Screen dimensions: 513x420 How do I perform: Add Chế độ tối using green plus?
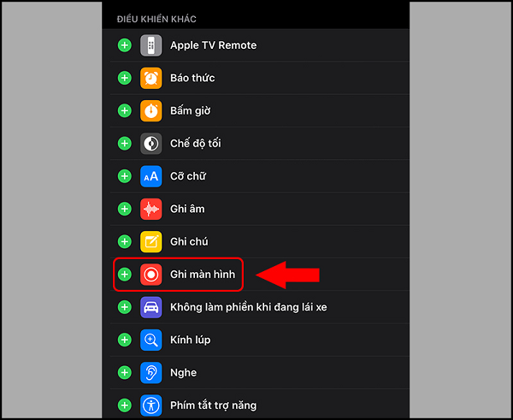[124, 144]
